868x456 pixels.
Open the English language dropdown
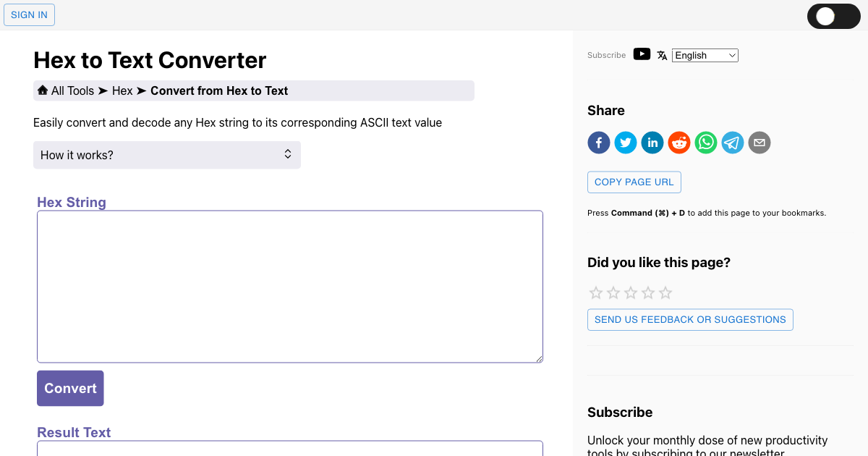(x=705, y=55)
